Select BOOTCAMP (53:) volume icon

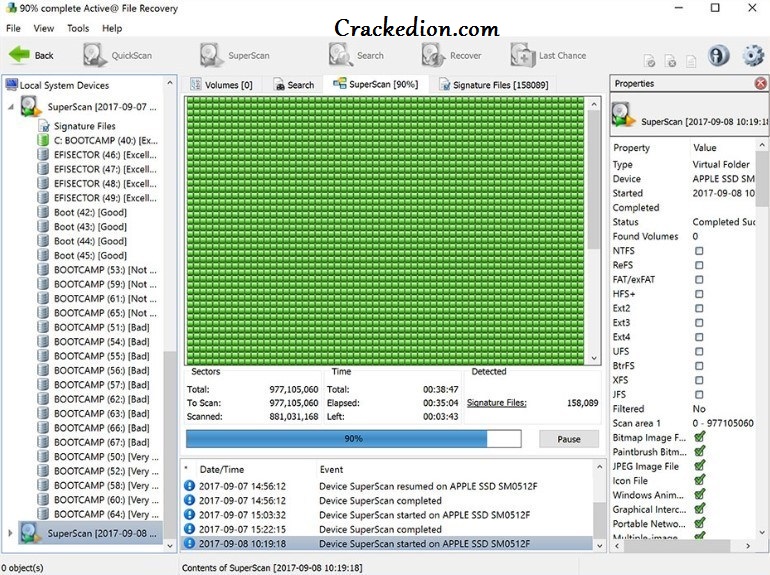pos(43,270)
